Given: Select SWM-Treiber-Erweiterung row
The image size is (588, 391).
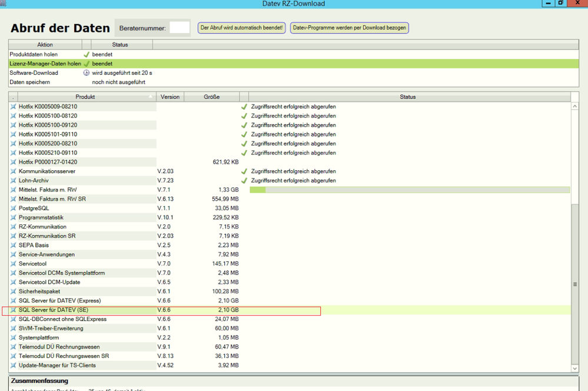Looking at the screenshot, I should [290, 329].
